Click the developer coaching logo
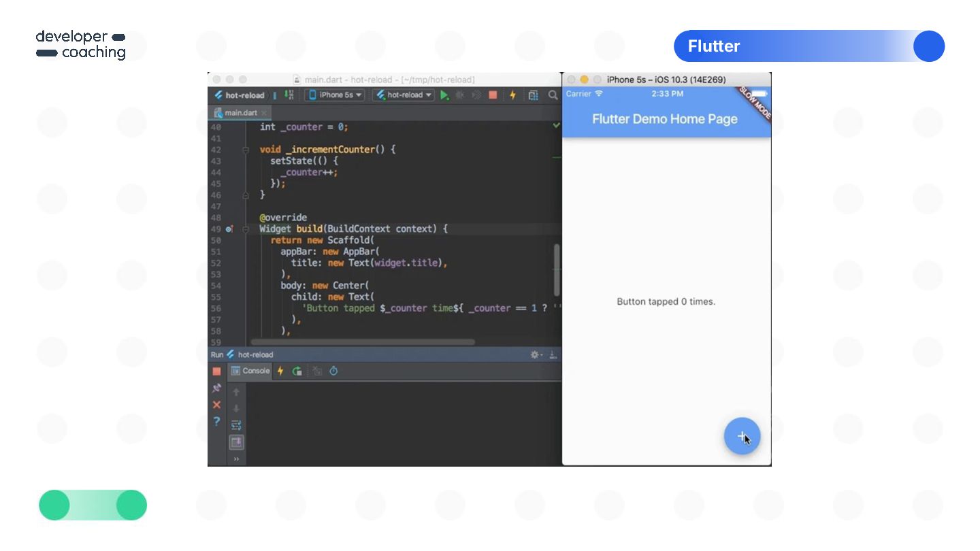 pos(81,45)
